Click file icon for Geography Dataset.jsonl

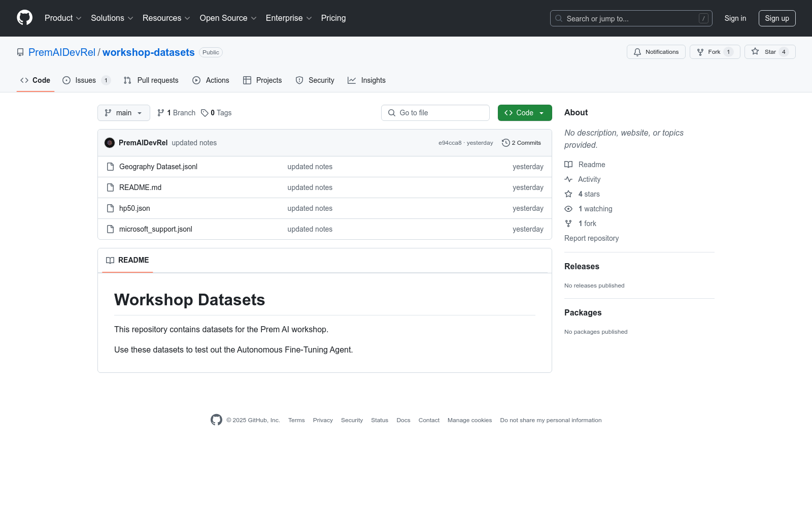110,167
